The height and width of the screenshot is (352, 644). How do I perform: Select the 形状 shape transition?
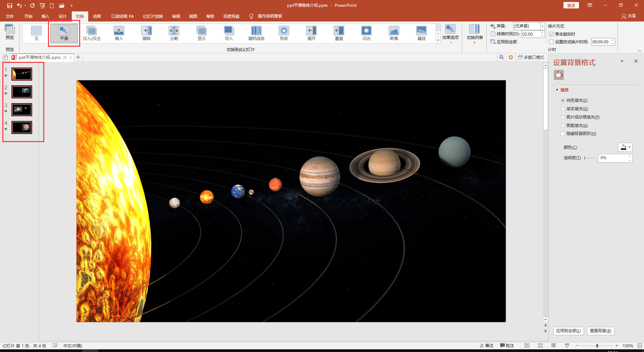pyautogui.click(x=284, y=33)
